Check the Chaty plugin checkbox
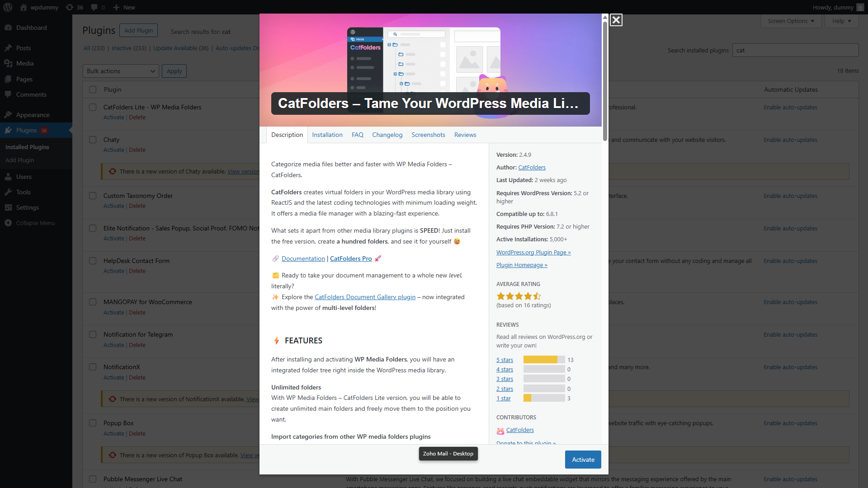The height and width of the screenshot is (488, 868). 93,140
